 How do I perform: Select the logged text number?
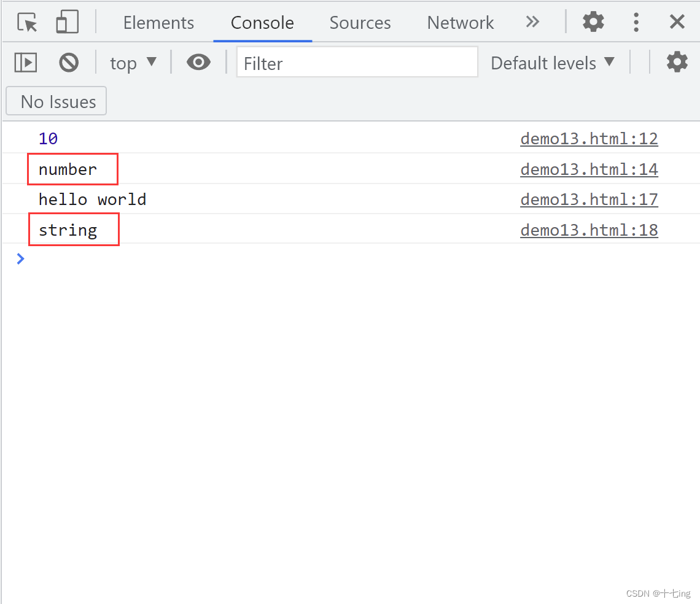[68, 169]
